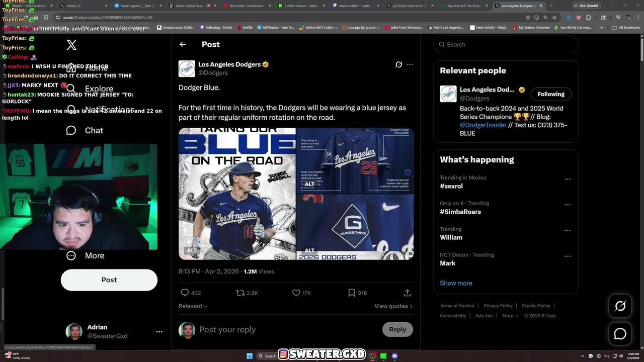This screenshot has height=362, width=644.
Task: Open the Los Angeles 26 jersey photo
Action: coord(355,160)
